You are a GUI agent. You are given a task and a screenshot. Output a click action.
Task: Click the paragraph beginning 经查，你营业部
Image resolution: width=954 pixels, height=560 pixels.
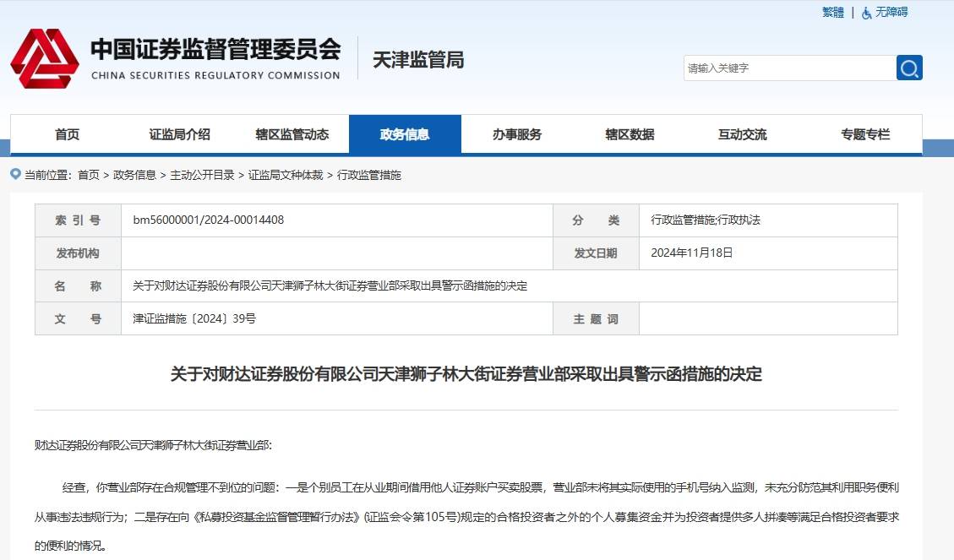click(x=466, y=516)
